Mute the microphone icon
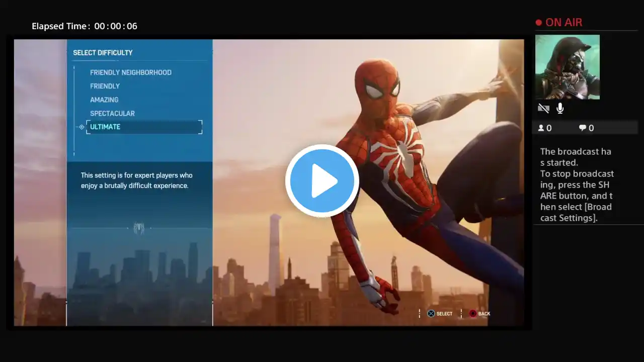The width and height of the screenshot is (644, 362). [560, 108]
